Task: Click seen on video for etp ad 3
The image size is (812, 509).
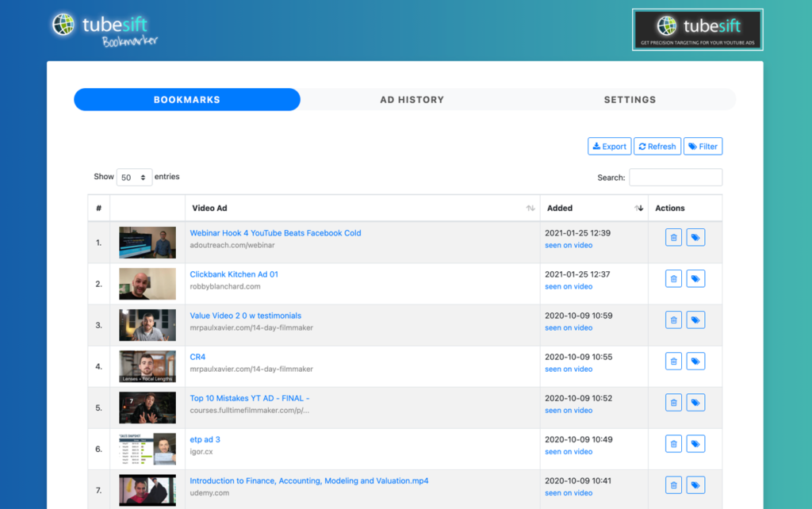Action: click(569, 452)
